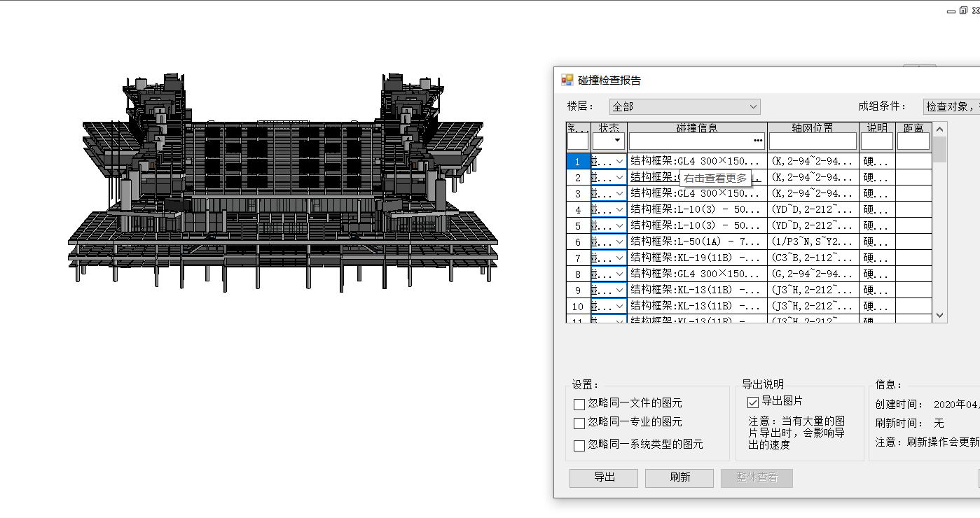Viewport: 980px width, 518px height.
Task: Enable 忽略同一专业的图元 checkbox
Action: pos(579,423)
